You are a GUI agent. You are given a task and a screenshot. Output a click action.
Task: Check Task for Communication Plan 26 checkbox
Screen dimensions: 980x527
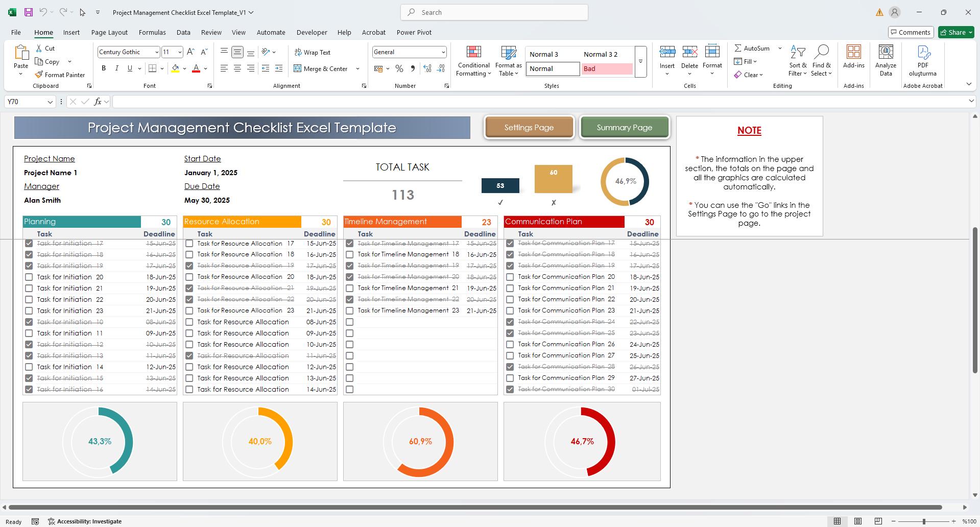point(510,345)
